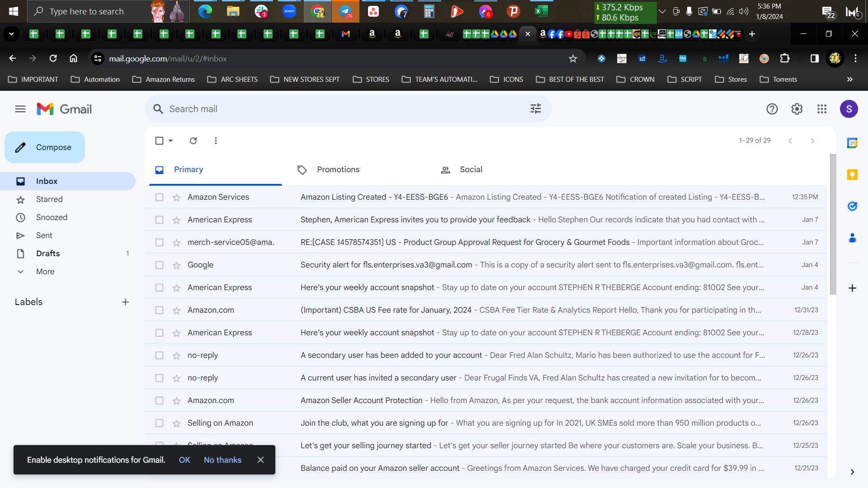
Task: Show side panel chevron at bottom right
Action: (x=852, y=472)
